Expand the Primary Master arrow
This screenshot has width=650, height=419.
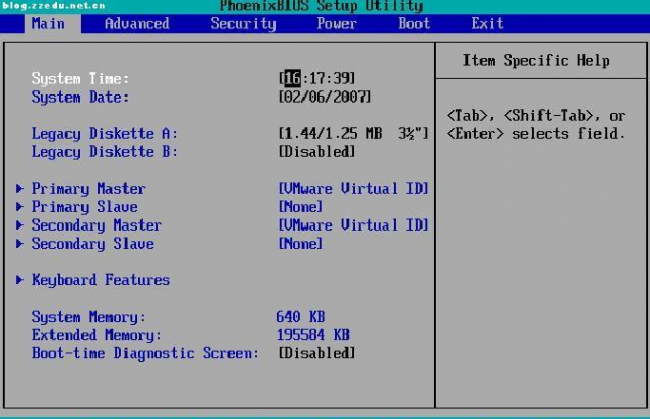19,189
